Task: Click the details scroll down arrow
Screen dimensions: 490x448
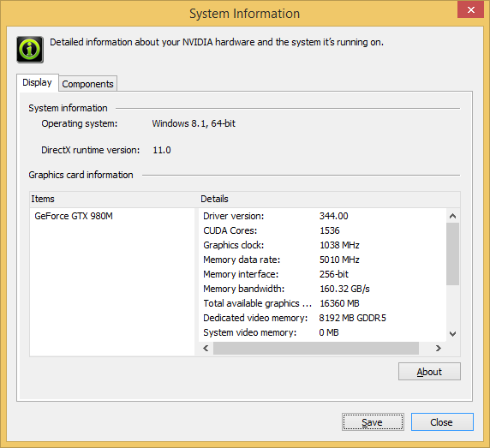Action: [452, 334]
